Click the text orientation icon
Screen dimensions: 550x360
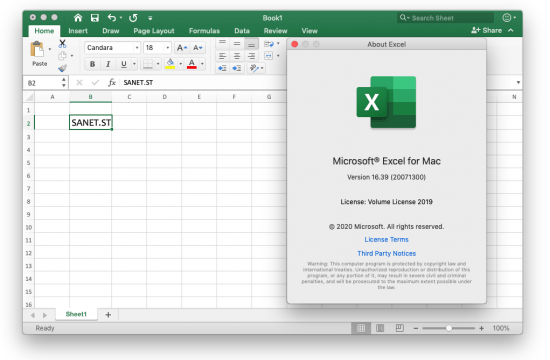(254, 68)
